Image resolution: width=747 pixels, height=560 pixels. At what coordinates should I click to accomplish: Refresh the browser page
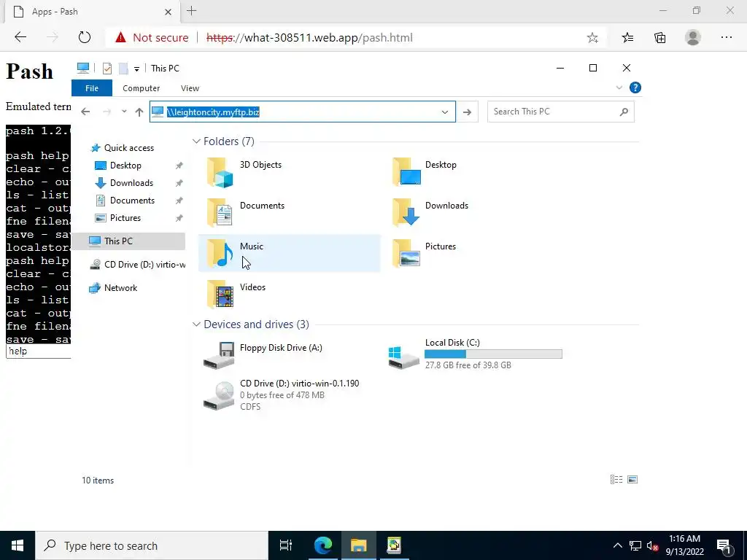point(85,37)
